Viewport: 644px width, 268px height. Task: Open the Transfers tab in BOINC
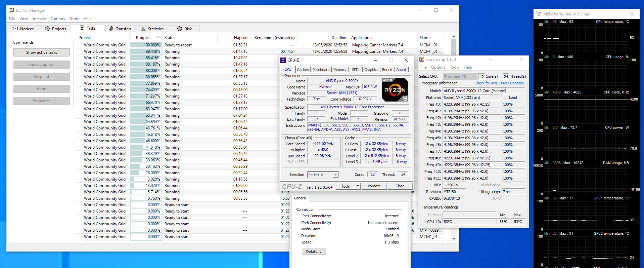[120, 29]
